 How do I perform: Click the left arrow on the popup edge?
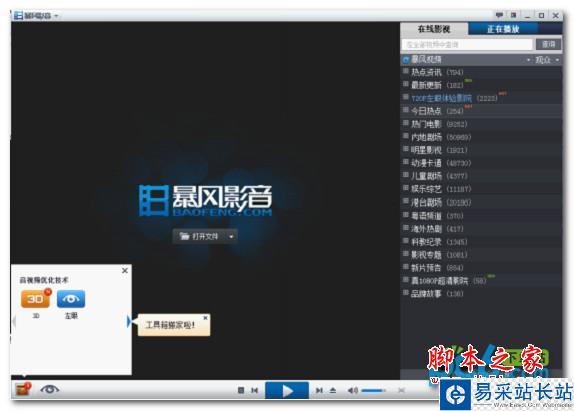14,321
